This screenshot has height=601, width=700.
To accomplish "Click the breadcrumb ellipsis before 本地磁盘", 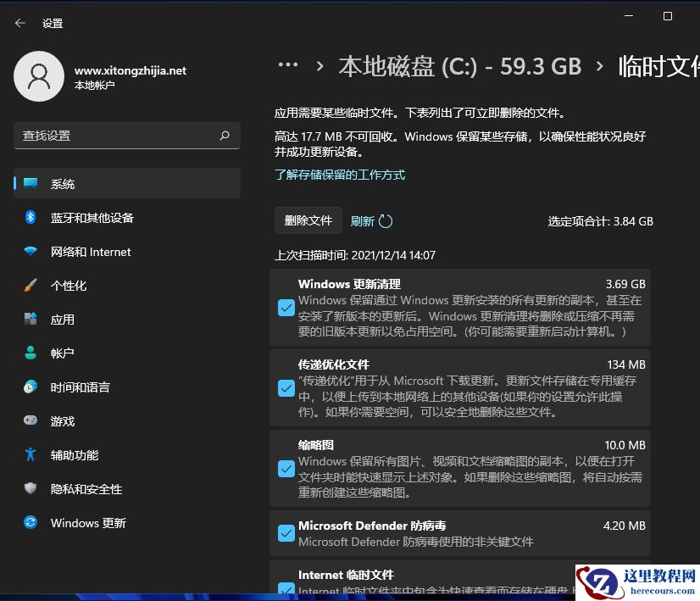I will coord(288,65).
